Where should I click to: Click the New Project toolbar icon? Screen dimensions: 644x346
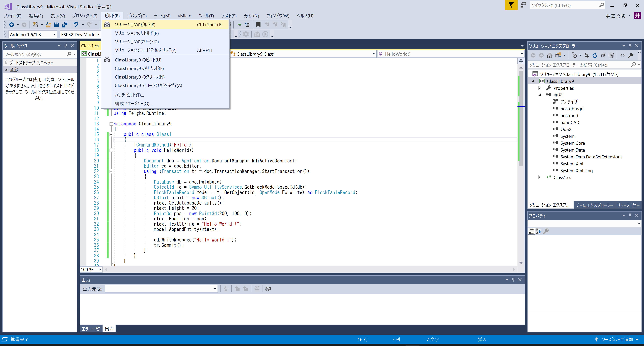click(36, 25)
